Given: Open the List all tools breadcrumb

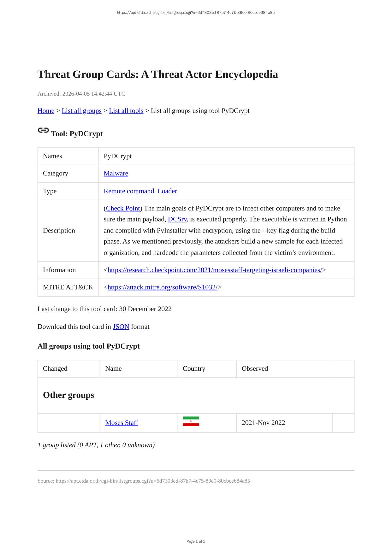Looking at the screenshot, I should pos(126,111).
